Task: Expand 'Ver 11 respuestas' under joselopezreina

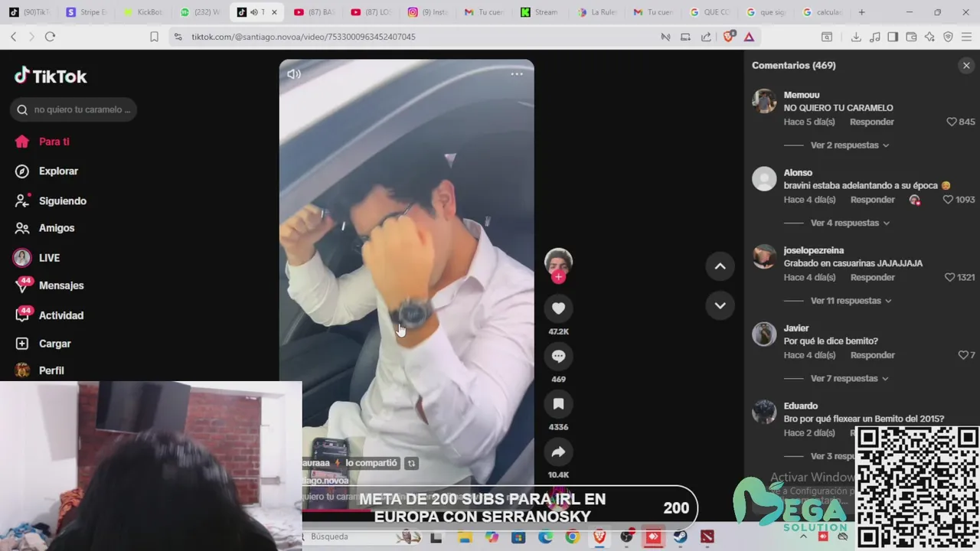Action: (x=851, y=301)
